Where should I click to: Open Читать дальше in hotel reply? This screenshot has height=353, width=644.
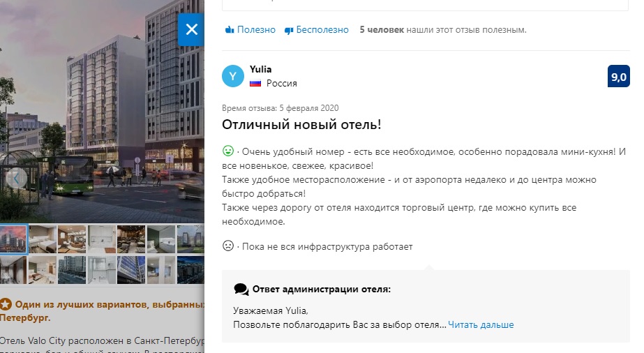[x=481, y=324]
